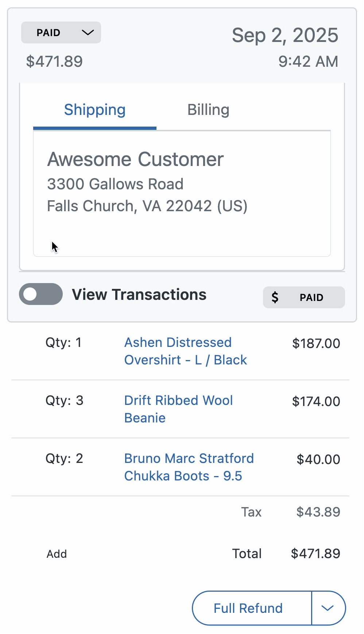
Task: Click the $187.00 overshirt price
Action: [x=316, y=343]
